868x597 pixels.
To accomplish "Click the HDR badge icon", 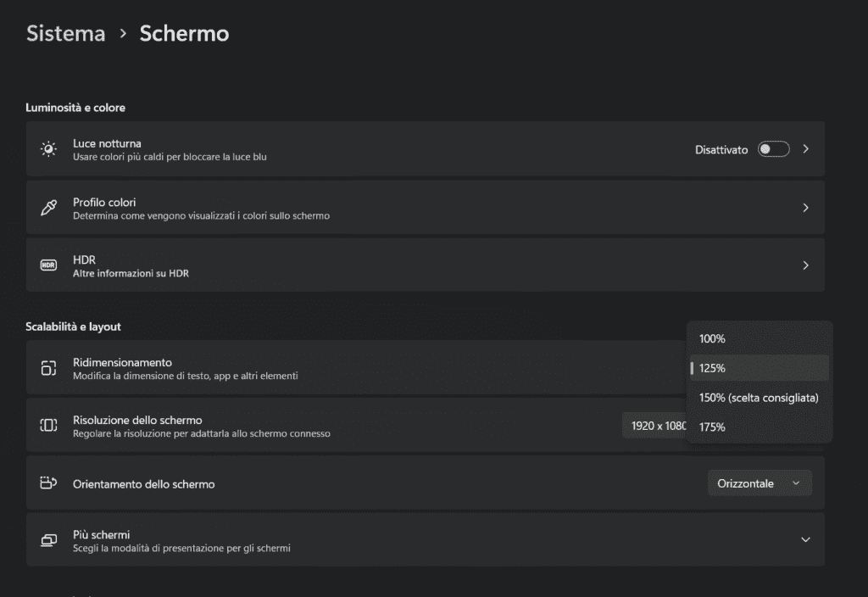I will (48, 265).
